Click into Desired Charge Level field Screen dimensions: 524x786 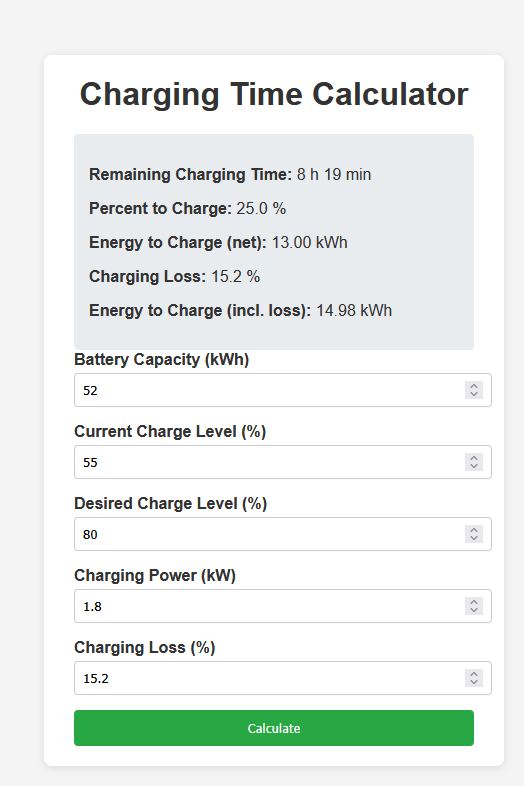283,534
